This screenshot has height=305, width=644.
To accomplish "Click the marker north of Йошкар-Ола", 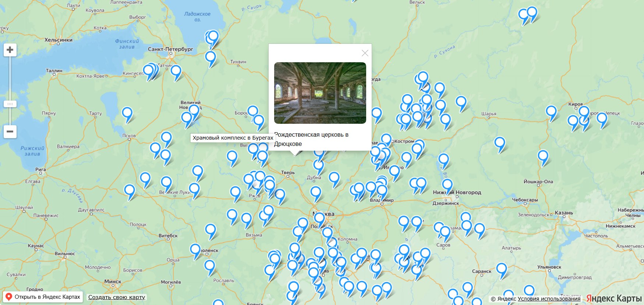I will [543, 156].
